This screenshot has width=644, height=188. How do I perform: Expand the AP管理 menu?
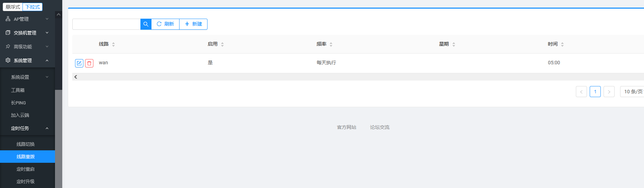[27, 19]
